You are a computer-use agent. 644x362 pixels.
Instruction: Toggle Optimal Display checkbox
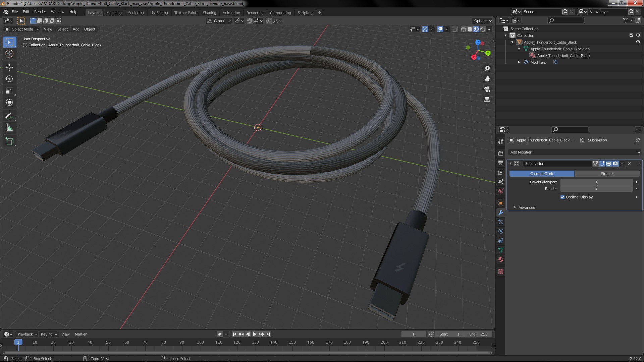562,197
